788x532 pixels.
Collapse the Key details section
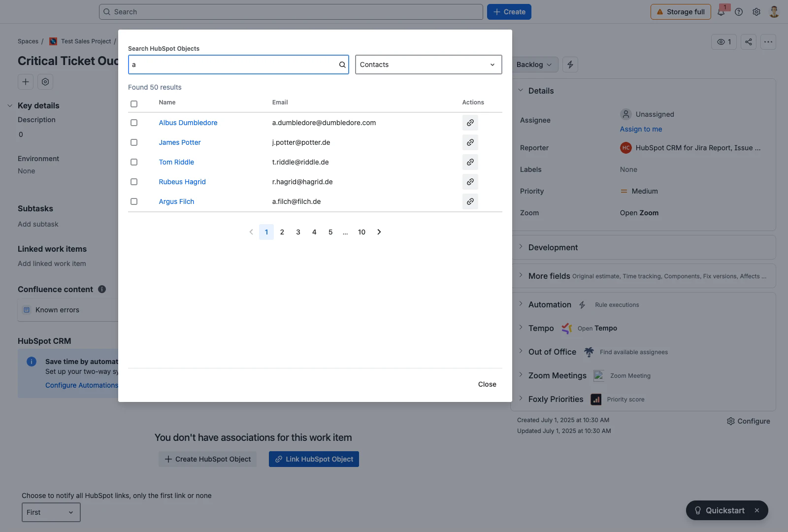coord(10,105)
